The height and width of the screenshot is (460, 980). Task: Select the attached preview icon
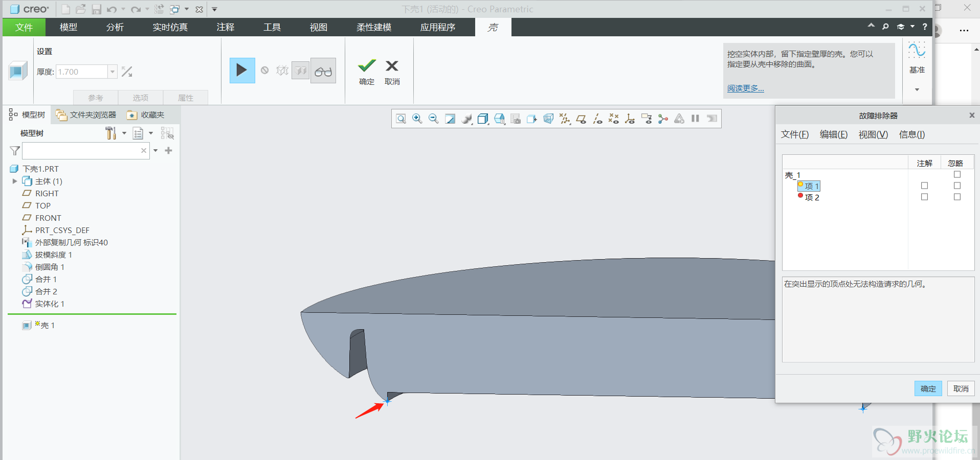[301, 71]
